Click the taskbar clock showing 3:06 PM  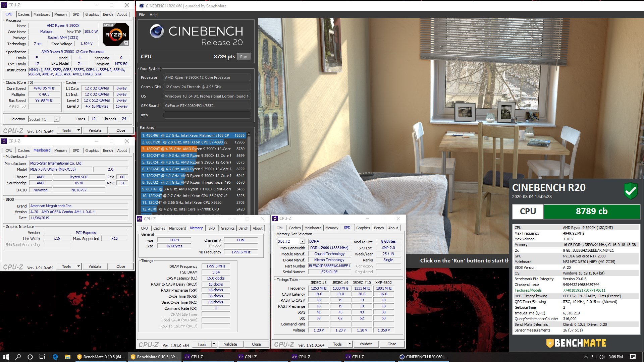click(615, 357)
